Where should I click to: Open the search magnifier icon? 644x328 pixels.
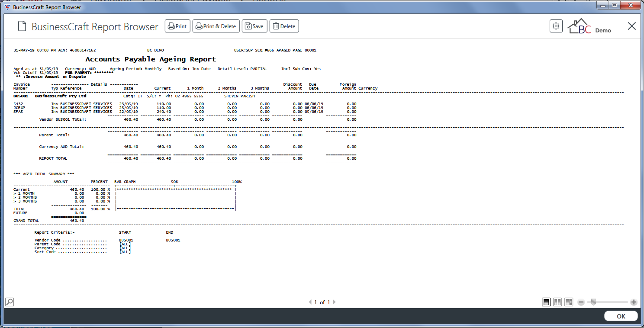click(10, 302)
